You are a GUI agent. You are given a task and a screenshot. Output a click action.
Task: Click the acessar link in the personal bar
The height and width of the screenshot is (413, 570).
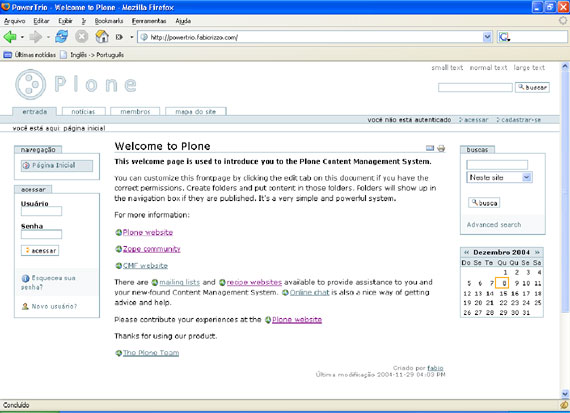coord(474,120)
